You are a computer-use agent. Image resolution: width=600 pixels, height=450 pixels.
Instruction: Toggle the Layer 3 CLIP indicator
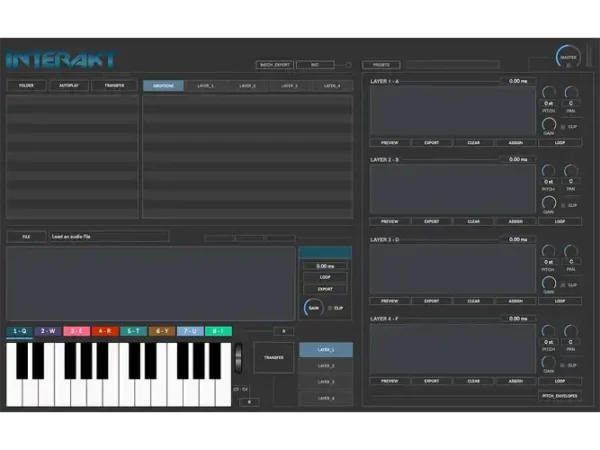(563, 285)
